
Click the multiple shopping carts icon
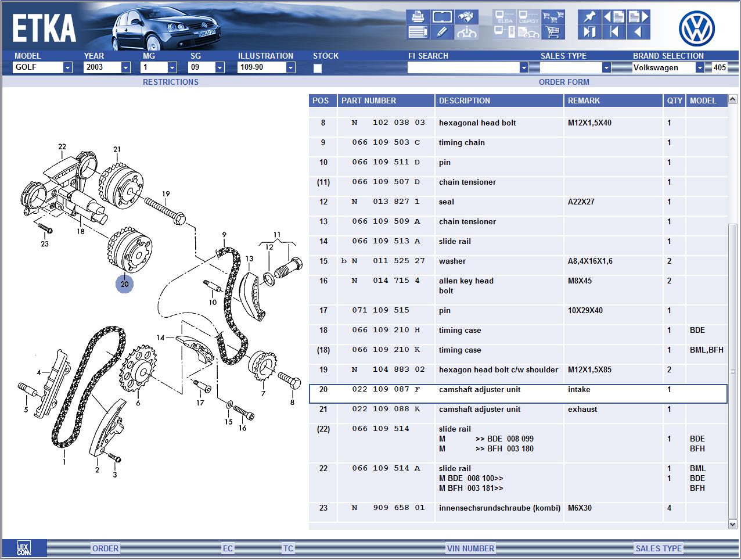click(x=553, y=17)
